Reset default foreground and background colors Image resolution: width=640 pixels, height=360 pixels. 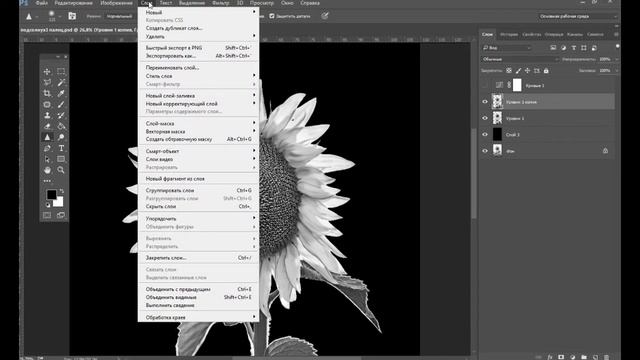click(47, 205)
